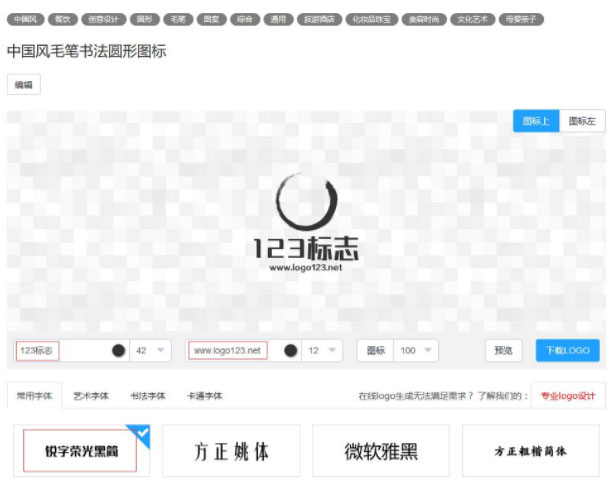Open the 旅游酒店 tag
The height and width of the screenshot is (489, 615).
click(x=319, y=19)
